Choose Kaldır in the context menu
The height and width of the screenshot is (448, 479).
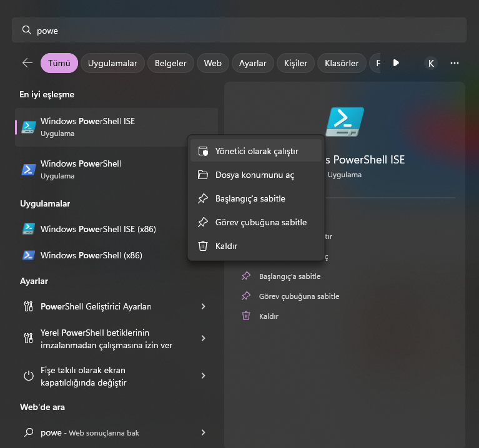[x=256, y=246]
